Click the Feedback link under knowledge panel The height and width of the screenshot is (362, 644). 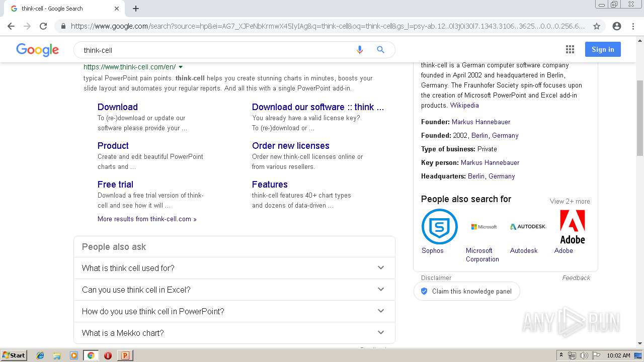(576, 278)
